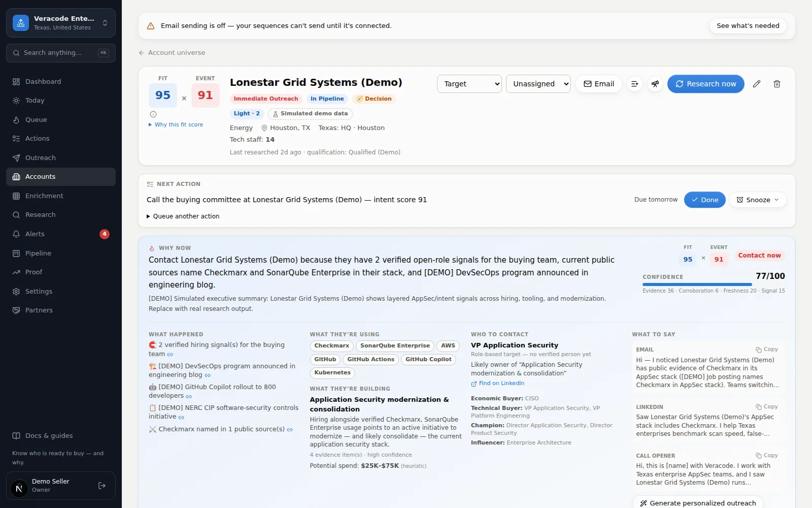Log out using the sign-out icon
812x508 pixels.
102,486
